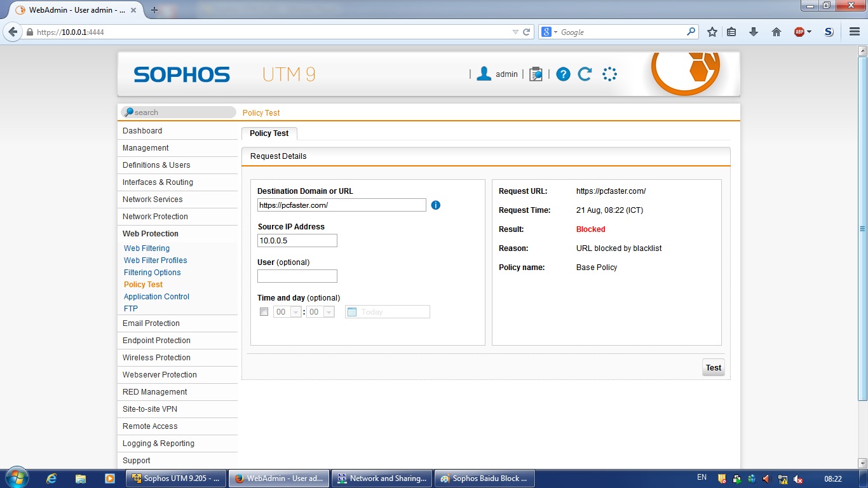Open Logging & Reporting menu

point(177,444)
